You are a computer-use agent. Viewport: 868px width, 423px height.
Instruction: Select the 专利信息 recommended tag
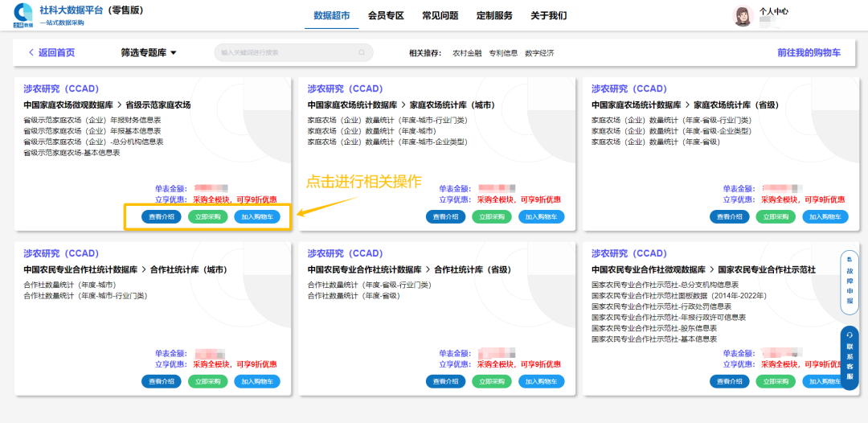(x=503, y=53)
